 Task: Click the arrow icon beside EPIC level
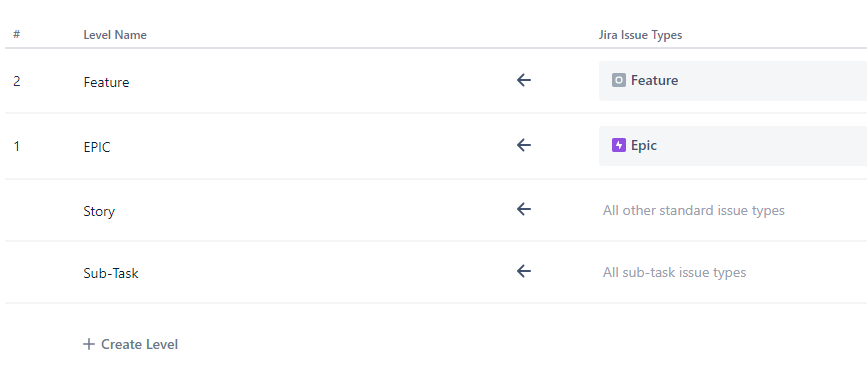click(x=524, y=145)
